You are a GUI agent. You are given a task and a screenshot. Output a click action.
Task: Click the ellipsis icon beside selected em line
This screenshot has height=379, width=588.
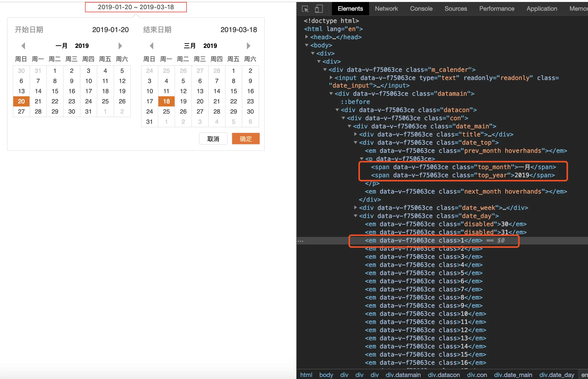(301, 241)
